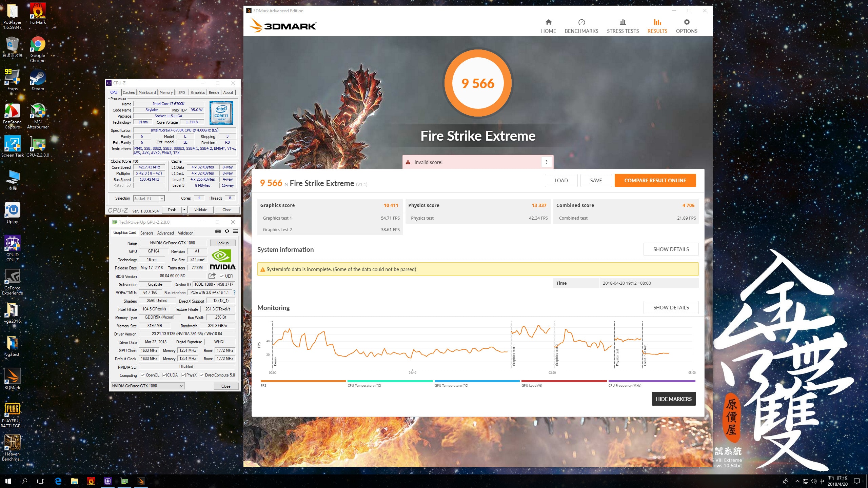
Task: Open the MSI Afterburner desktop icon
Action: 38,116
